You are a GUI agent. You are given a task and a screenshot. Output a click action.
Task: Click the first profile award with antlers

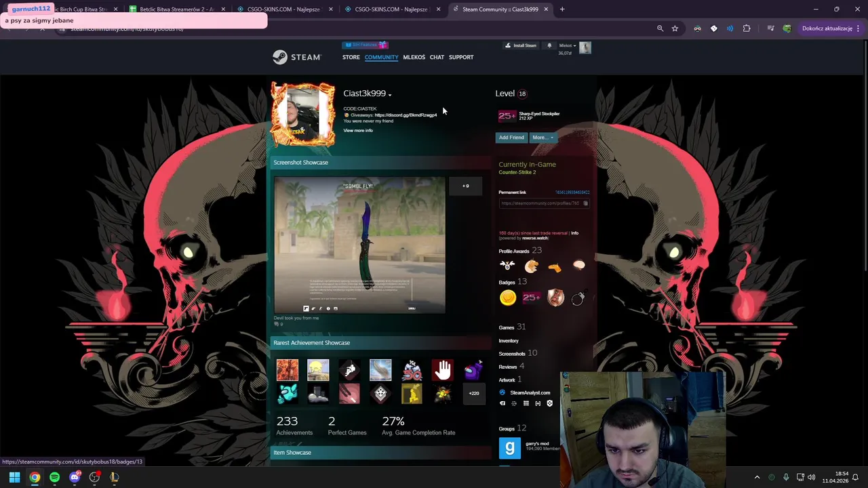[507, 266]
